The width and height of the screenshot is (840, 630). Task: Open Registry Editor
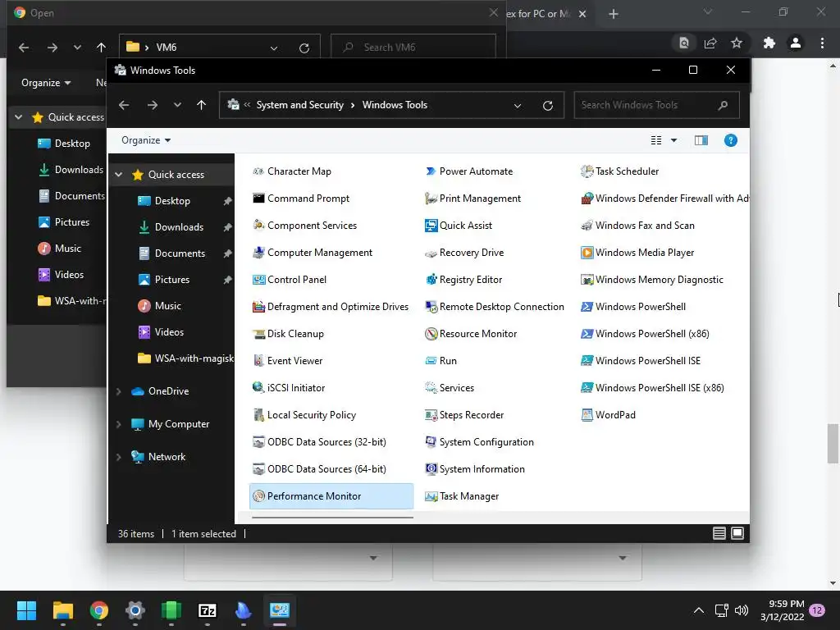[x=463, y=280]
